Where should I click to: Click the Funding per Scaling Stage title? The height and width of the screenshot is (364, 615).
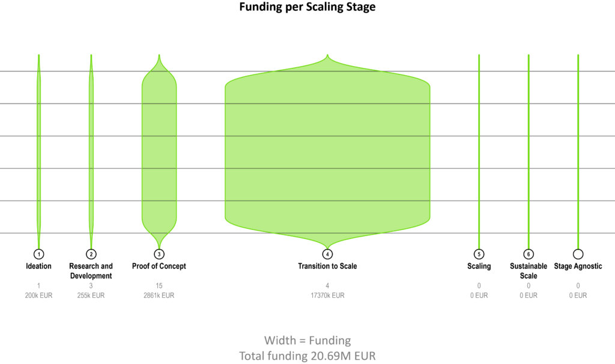tap(307, 7)
